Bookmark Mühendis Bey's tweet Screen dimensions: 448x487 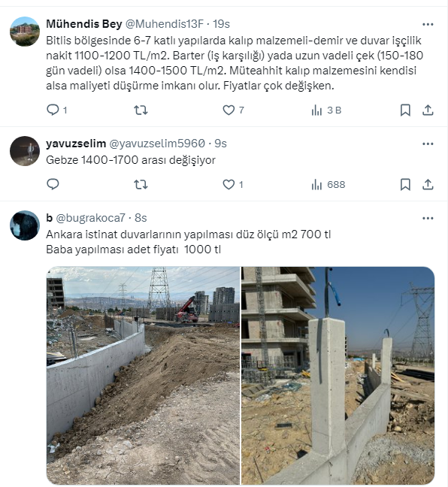(x=405, y=110)
